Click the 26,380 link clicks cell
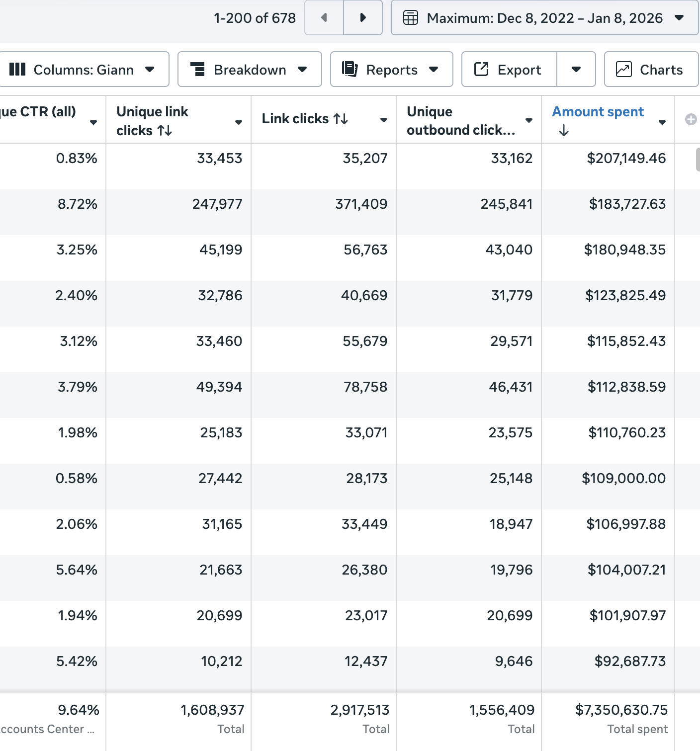Screen dimensions: 700x751 click(364, 570)
